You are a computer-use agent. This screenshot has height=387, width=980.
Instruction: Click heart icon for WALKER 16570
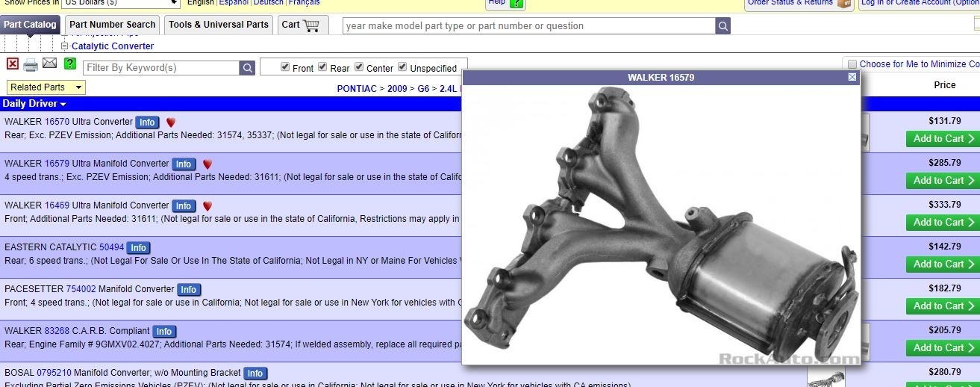click(x=171, y=122)
